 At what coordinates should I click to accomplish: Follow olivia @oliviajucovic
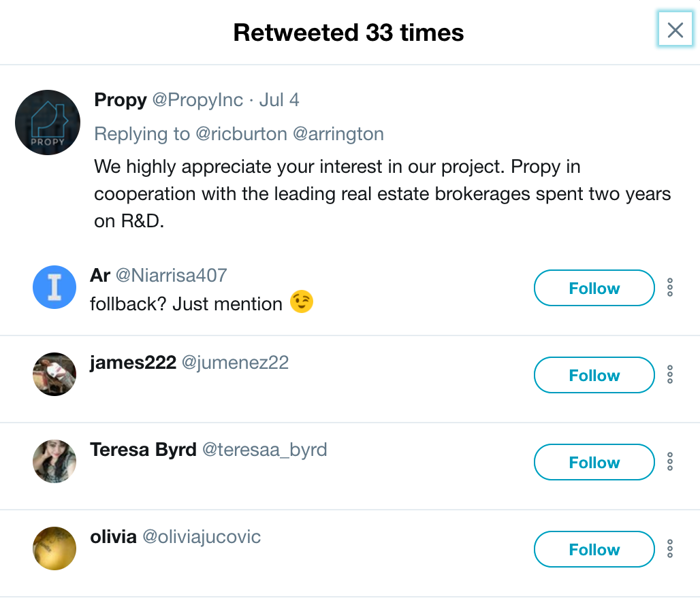tap(594, 550)
